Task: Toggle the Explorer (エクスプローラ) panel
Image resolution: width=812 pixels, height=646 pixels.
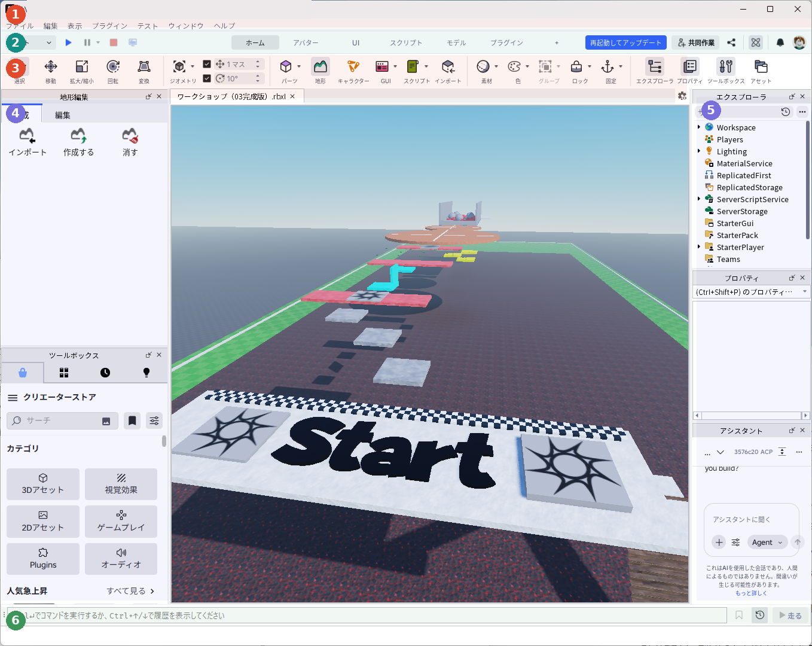Action: click(x=655, y=71)
